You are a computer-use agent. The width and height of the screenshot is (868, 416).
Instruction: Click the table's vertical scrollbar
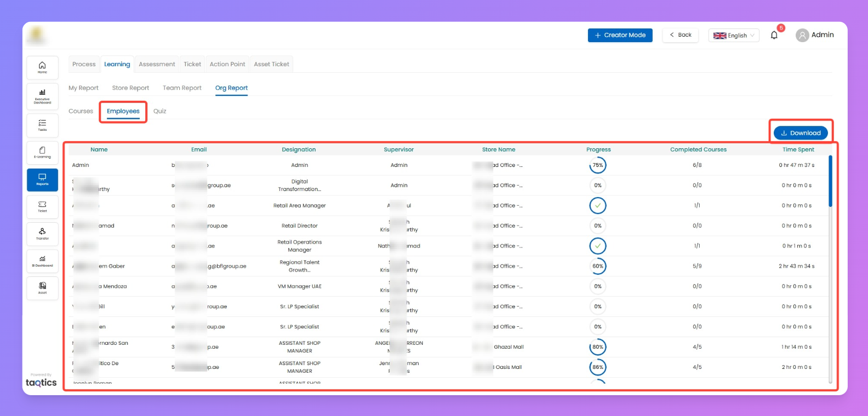[830, 182]
